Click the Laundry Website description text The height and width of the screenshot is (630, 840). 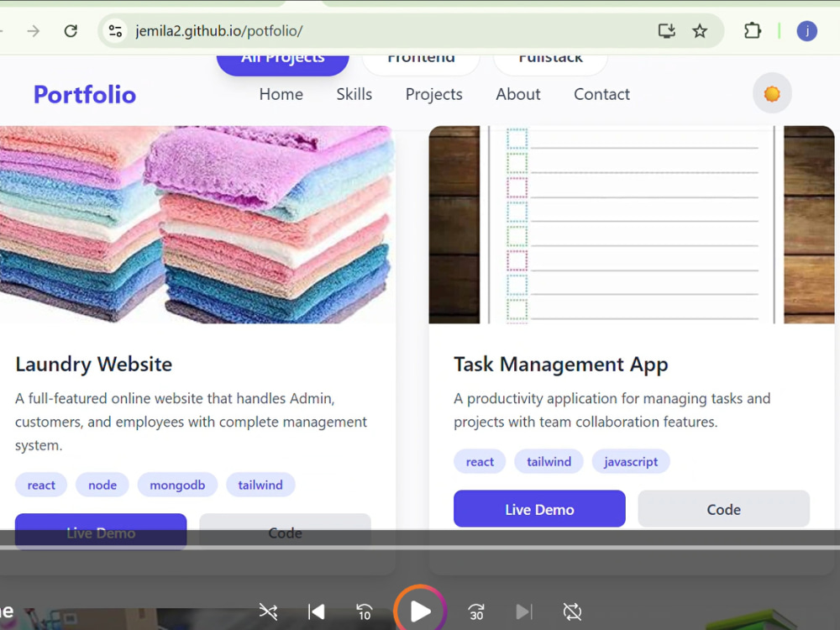[x=192, y=423]
